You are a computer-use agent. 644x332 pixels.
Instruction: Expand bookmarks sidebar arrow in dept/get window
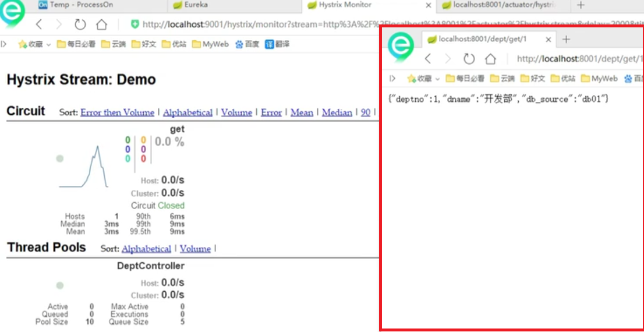pyautogui.click(x=392, y=79)
